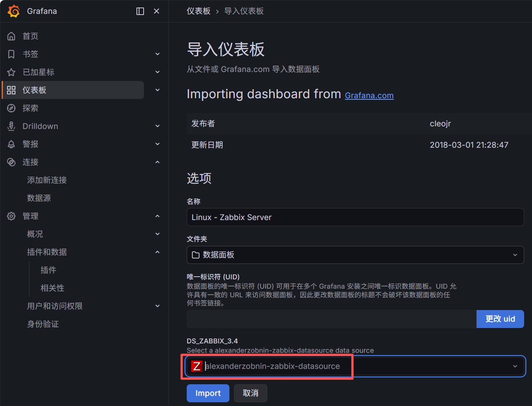Image resolution: width=532 pixels, height=406 pixels.
Task: Open 警报 menu item
Action: pos(30,144)
